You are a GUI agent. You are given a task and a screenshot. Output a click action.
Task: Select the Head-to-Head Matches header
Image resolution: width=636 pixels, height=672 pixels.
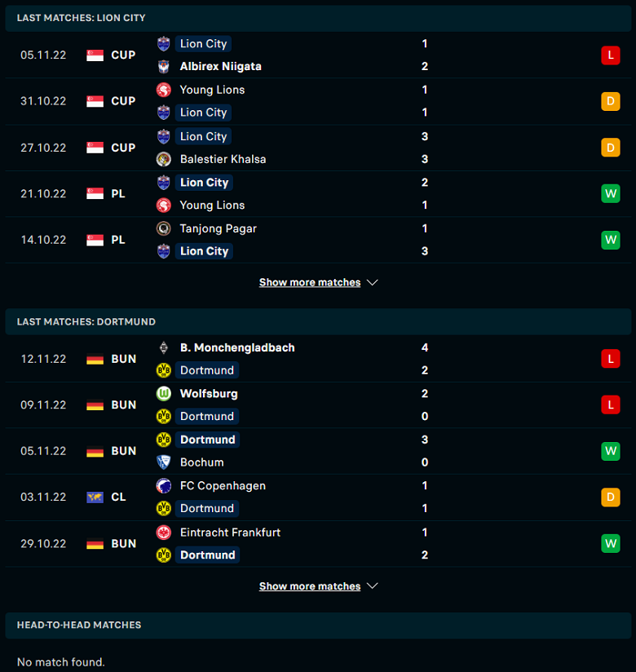tap(318, 626)
